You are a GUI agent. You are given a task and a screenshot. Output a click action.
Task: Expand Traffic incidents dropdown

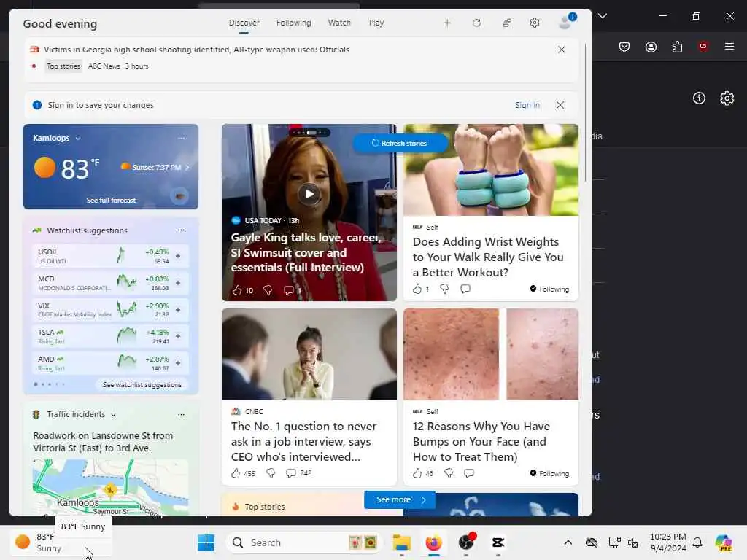point(113,415)
